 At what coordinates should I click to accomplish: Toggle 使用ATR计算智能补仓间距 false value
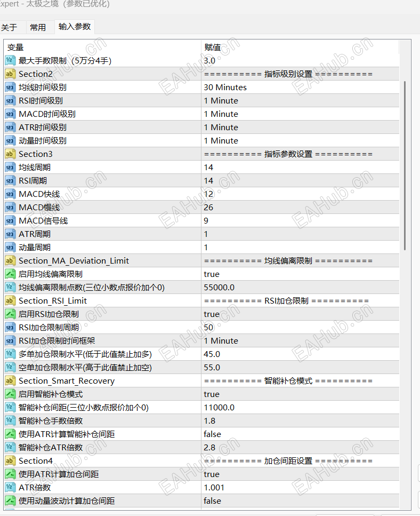(300, 434)
